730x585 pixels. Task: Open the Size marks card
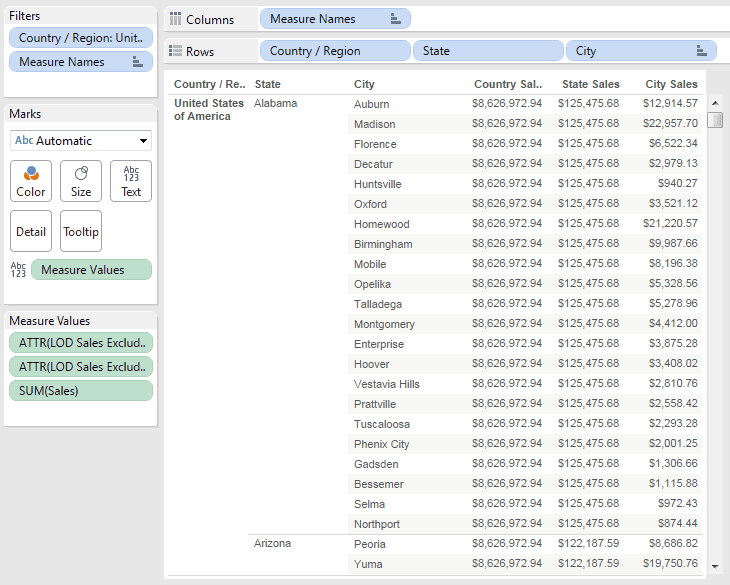coord(81,181)
